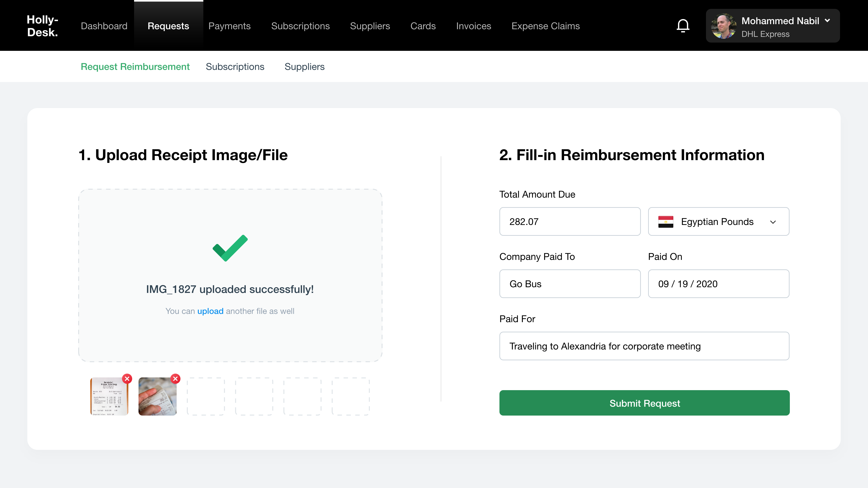Edit the Company Paid To field
The image size is (868, 488).
pyautogui.click(x=570, y=284)
